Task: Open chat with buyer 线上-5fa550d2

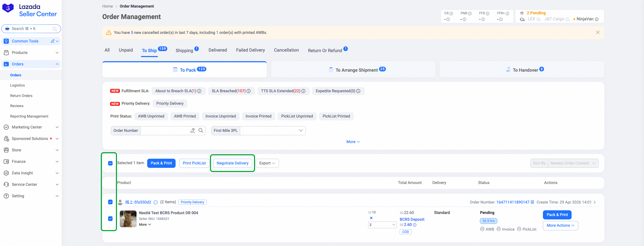Action: click(156, 202)
